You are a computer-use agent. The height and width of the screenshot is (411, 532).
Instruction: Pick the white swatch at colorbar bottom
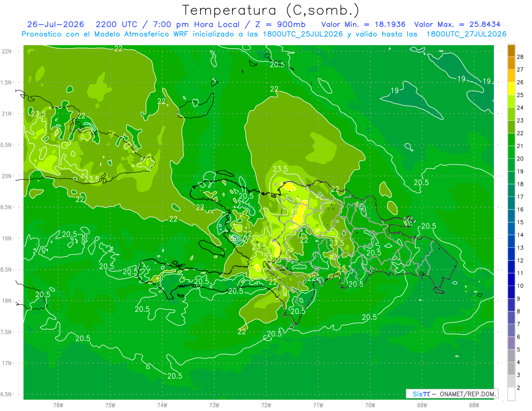coord(511,394)
